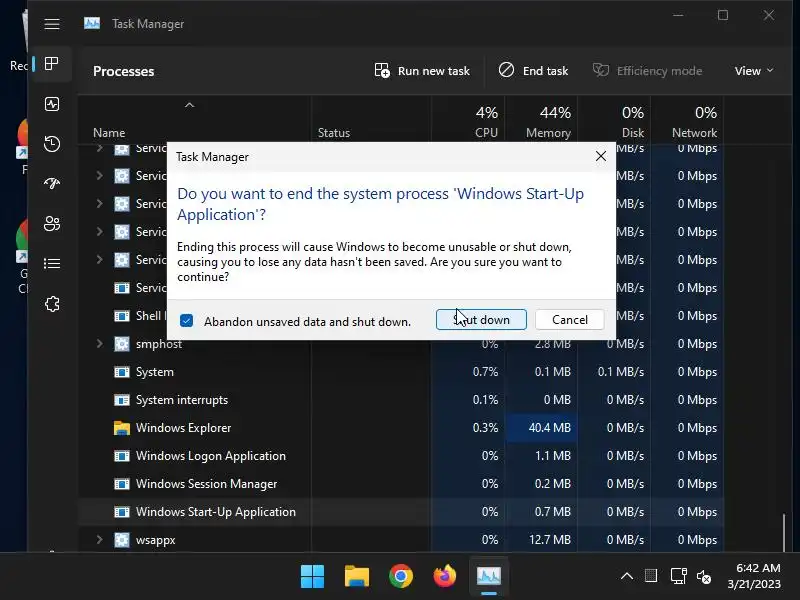Click the 0.7% CPU value for System
The image size is (800, 600).
click(x=485, y=372)
